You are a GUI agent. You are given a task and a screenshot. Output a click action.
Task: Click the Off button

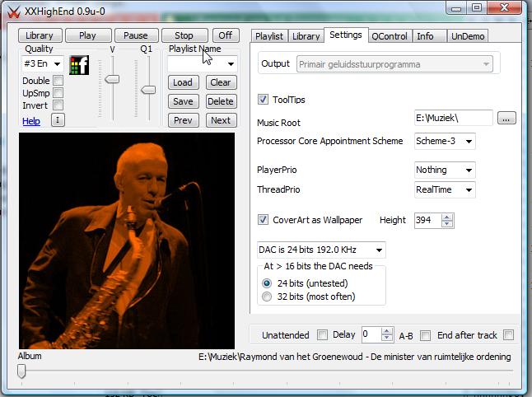(226, 35)
